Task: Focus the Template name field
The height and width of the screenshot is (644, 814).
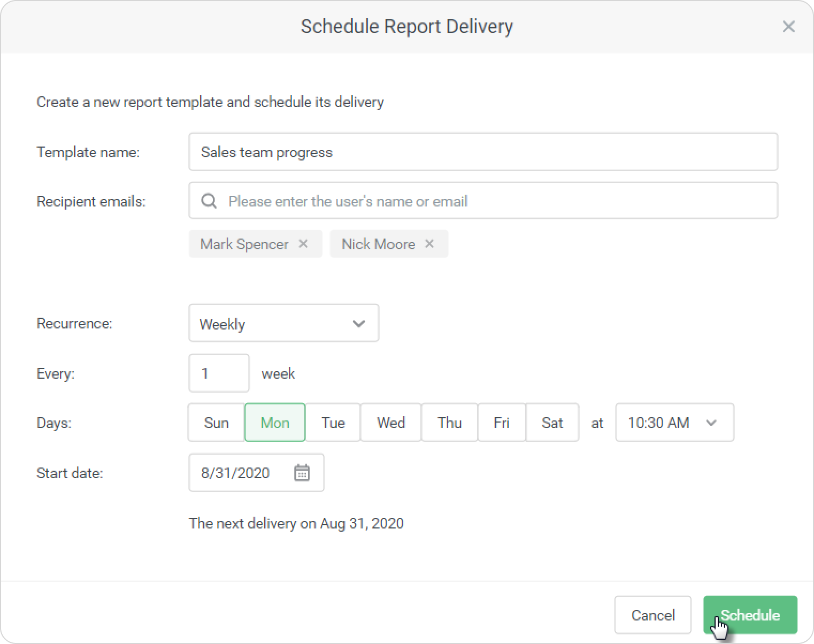Action: pos(483,152)
